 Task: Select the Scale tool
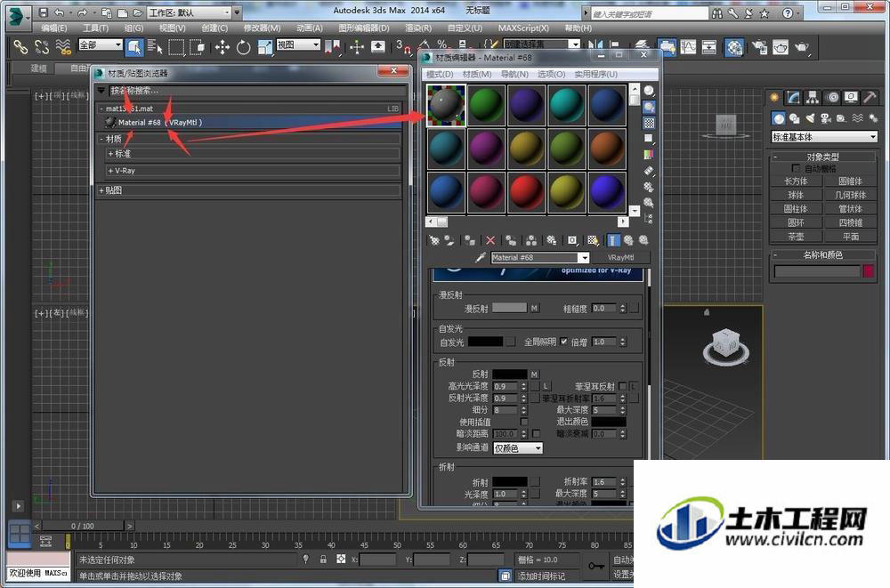264,46
